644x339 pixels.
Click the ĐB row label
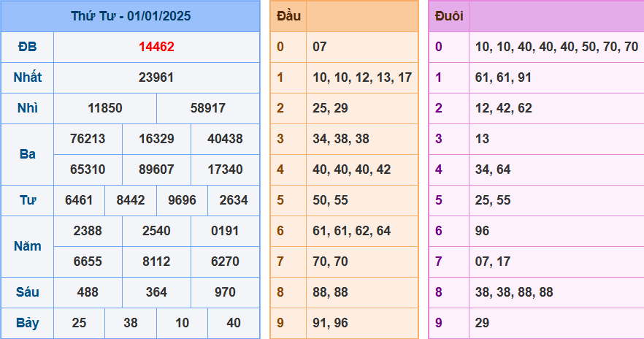click(x=28, y=47)
